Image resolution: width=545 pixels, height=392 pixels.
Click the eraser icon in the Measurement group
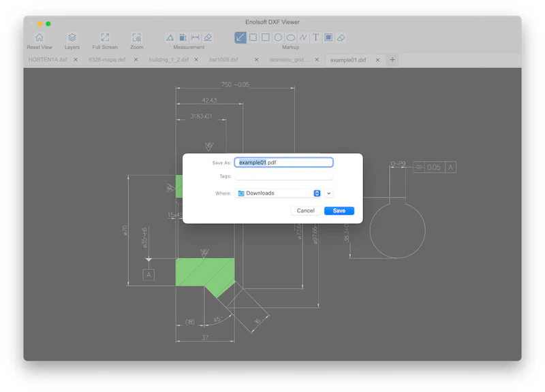(208, 37)
